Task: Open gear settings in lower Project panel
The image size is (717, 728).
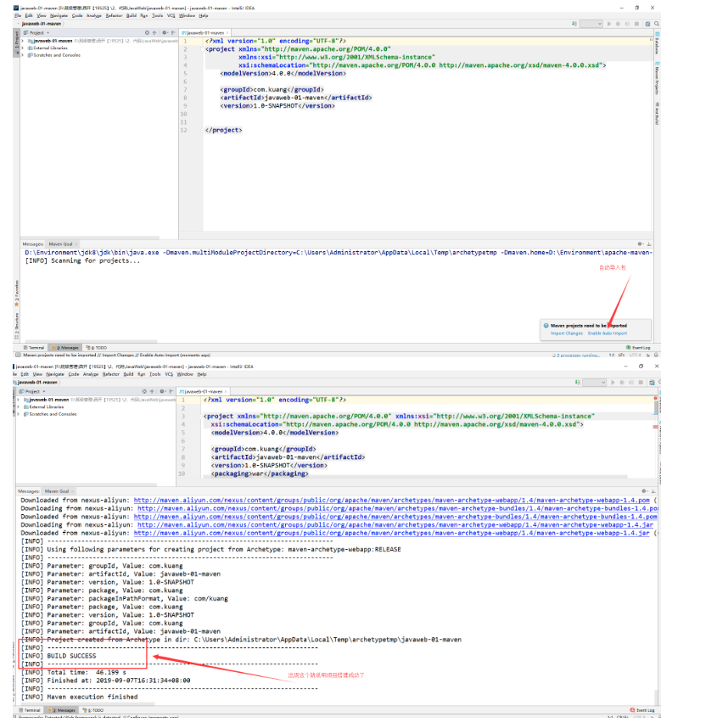Action: (162, 391)
